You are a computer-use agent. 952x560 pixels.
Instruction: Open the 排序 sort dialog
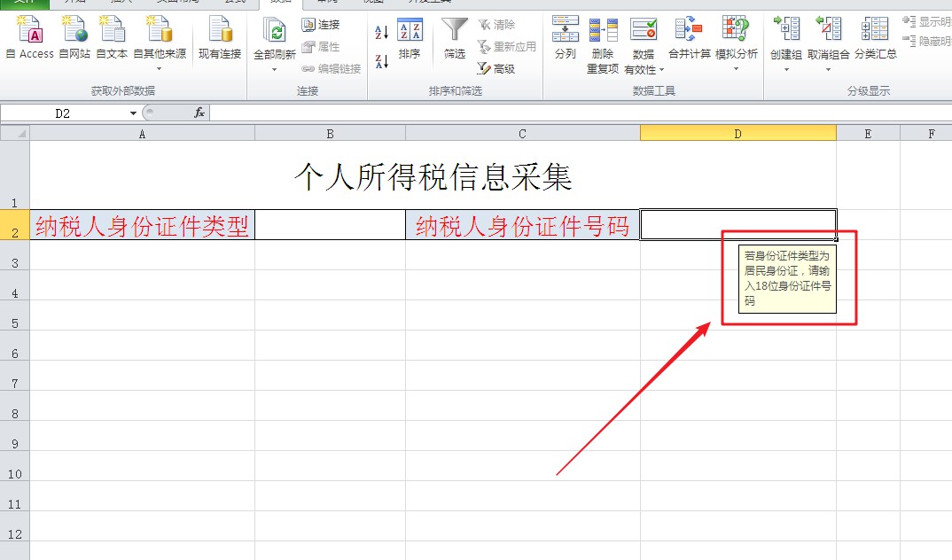(x=410, y=37)
